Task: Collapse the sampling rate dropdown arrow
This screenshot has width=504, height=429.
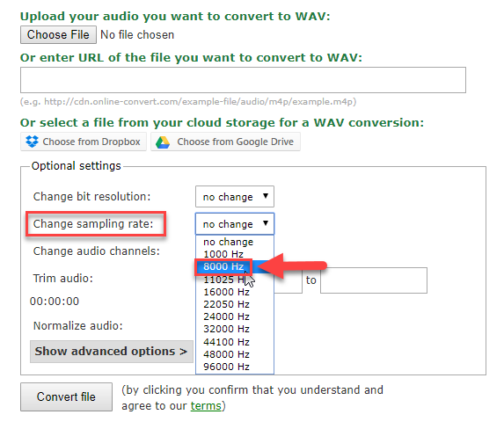Action: pos(265,223)
